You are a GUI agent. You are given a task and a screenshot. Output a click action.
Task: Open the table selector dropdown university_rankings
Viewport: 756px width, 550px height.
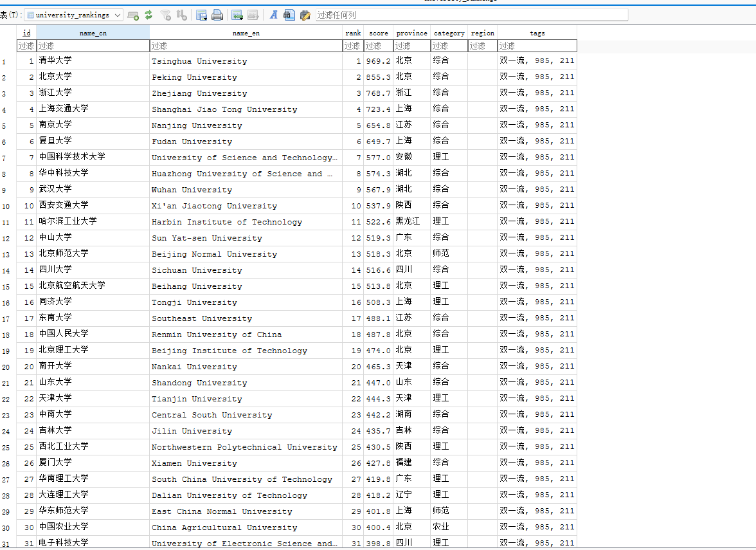(74, 15)
